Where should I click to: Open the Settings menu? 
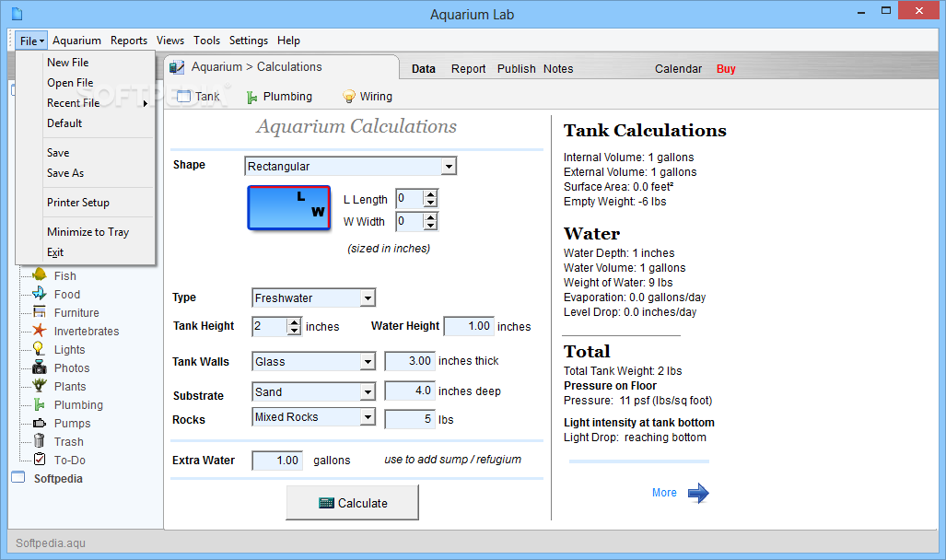click(x=249, y=41)
